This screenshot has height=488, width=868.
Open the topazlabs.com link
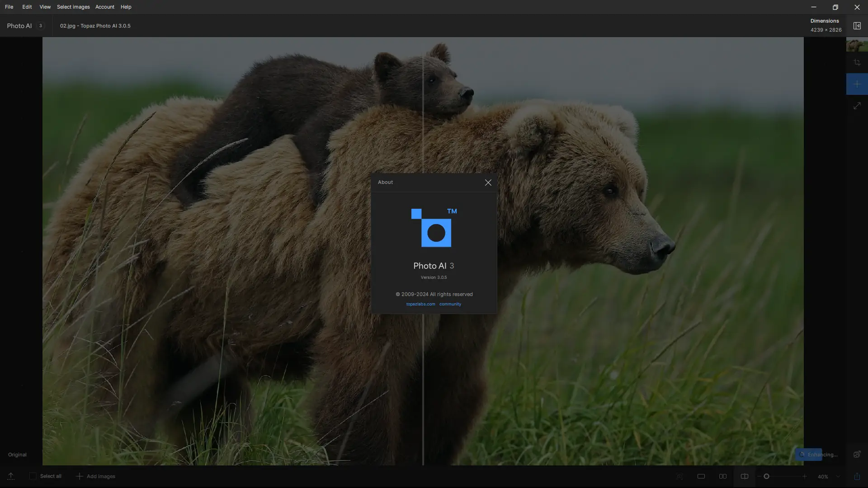[x=420, y=304]
